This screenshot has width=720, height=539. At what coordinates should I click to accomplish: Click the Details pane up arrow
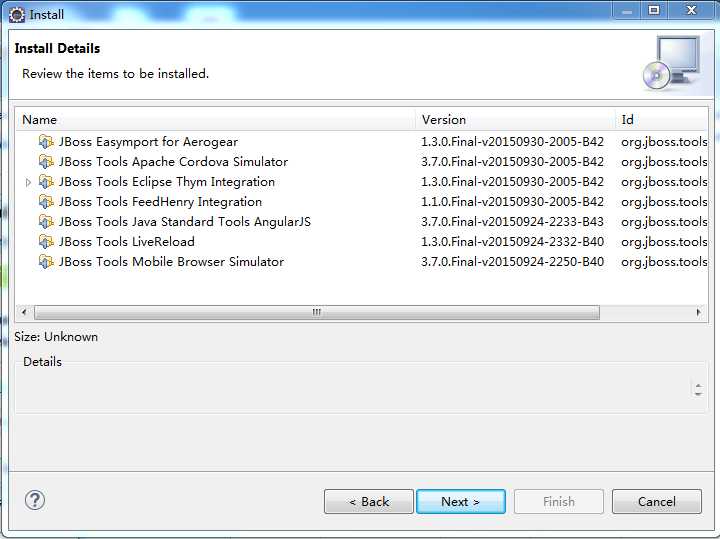698,386
